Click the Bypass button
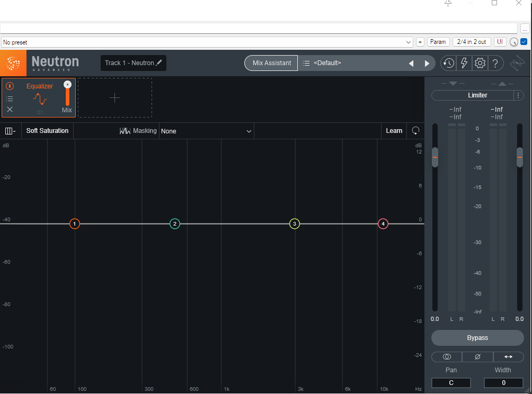Viewport: 532px width, 394px height. (477, 338)
